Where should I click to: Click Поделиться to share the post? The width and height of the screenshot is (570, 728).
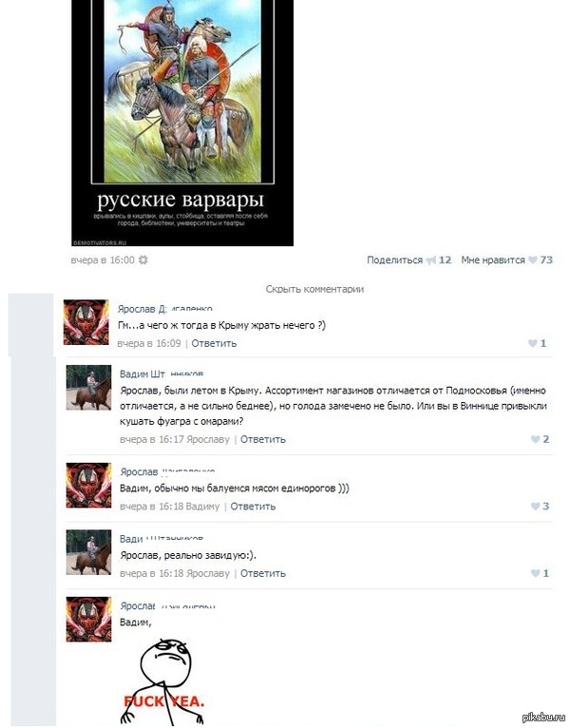click(394, 260)
